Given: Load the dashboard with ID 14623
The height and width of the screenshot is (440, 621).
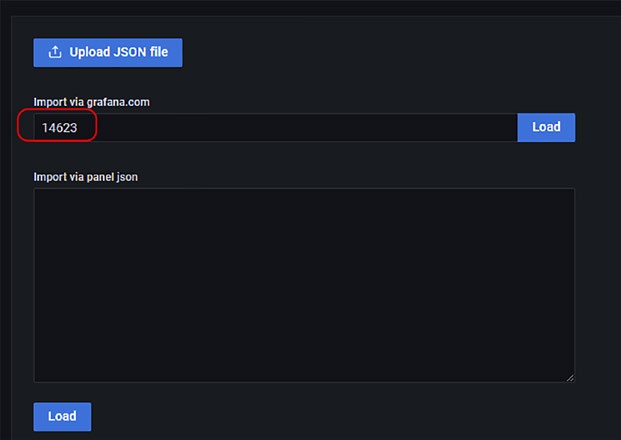Looking at the screenshot, I should pyautogui.click(x=546, y=128).
